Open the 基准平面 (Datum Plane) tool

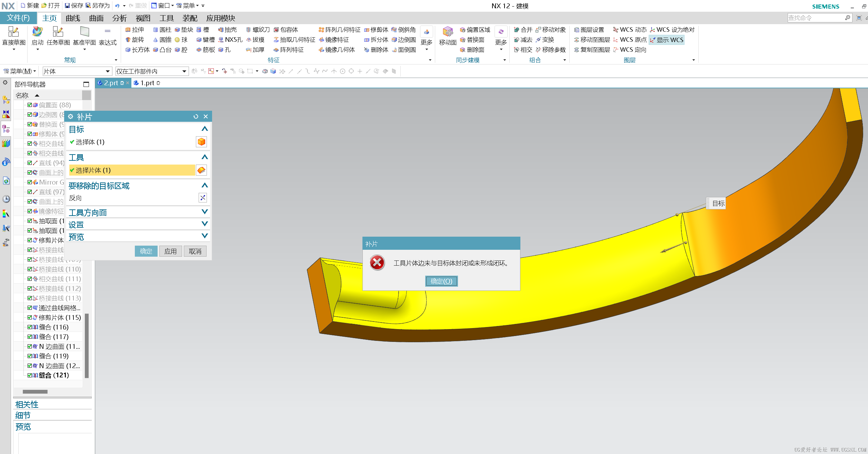[84, 32]
